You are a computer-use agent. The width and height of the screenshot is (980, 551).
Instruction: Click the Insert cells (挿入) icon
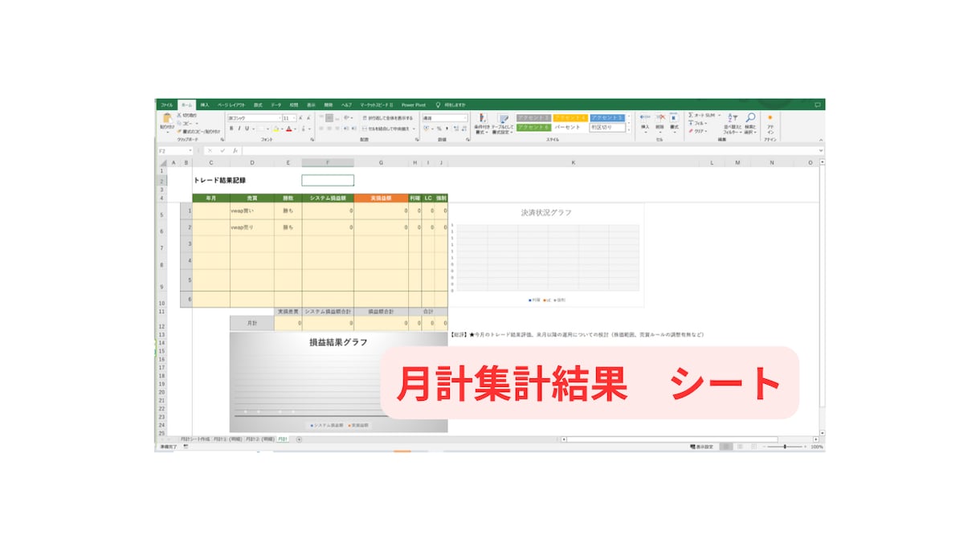tap(645, 118)
